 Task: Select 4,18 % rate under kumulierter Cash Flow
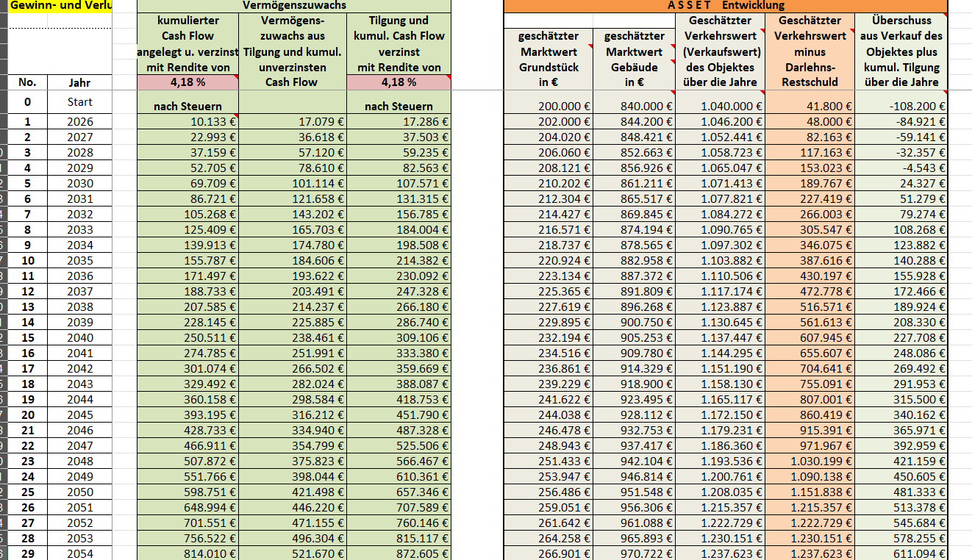(x=187, y=82)
